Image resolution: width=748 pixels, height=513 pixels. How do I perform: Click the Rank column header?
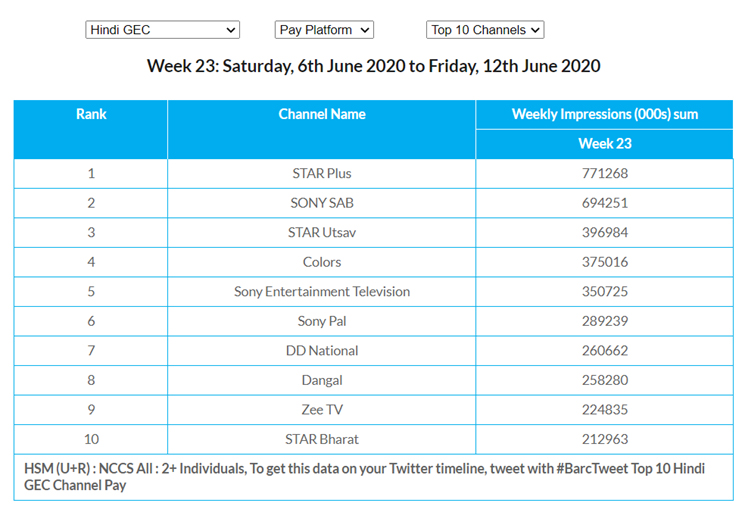[x=91, y=114]
